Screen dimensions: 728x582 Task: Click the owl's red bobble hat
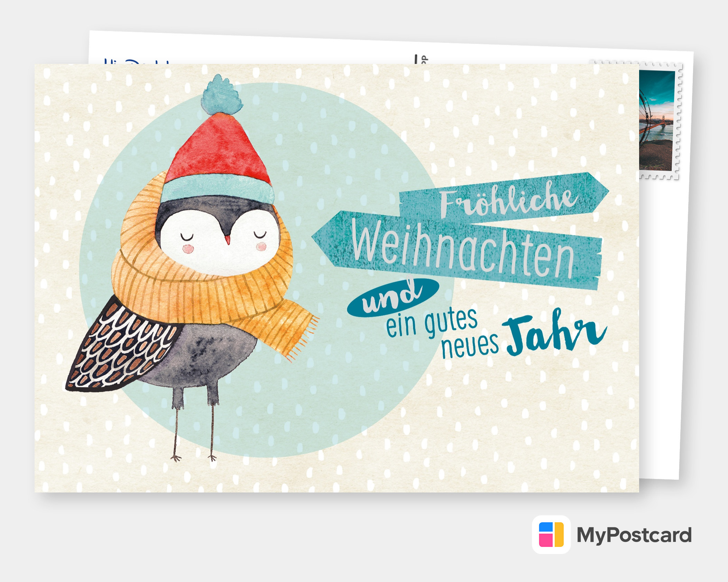point(219,139)
